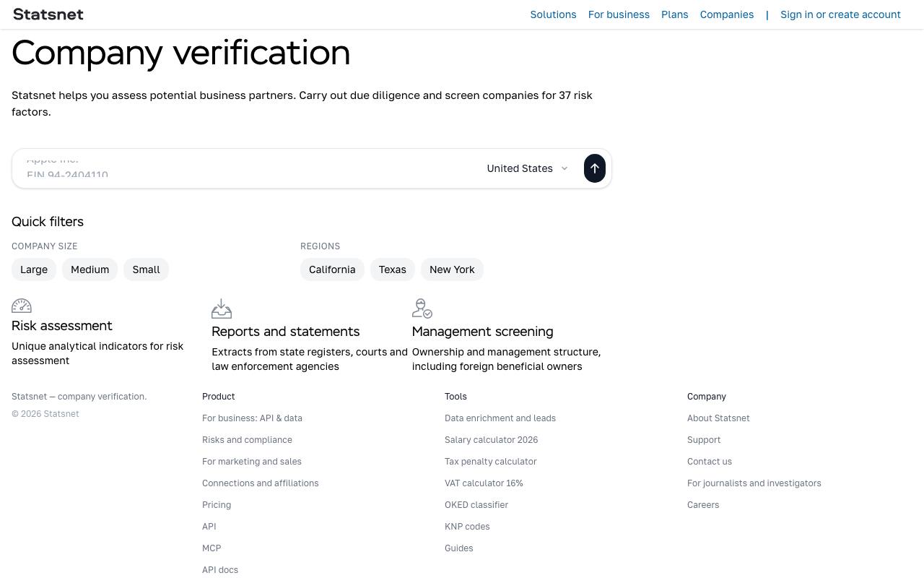Open Support link in footer
The width and height of the screenshot is (924, 578).
click(x=704, y=440)
